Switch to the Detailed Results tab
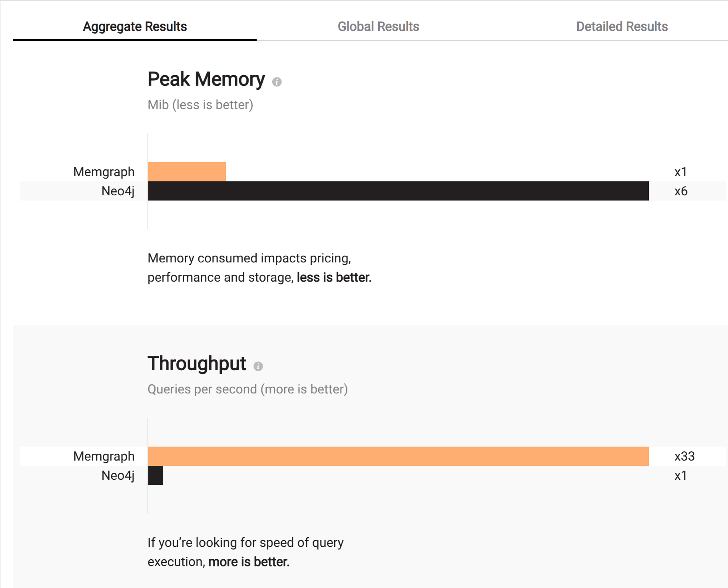The image size is (728, 588). click(622, 26)
